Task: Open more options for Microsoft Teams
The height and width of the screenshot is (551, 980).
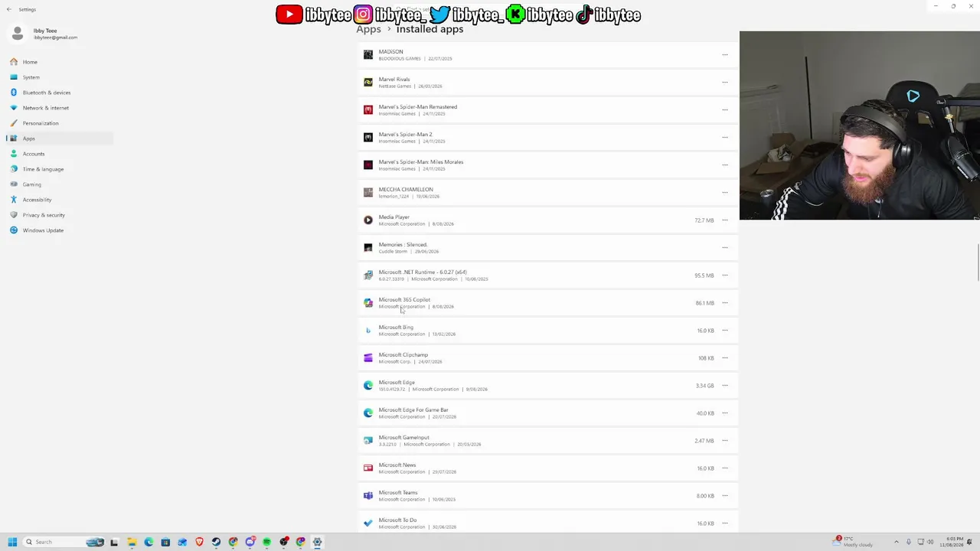Action: click(725, 496)
